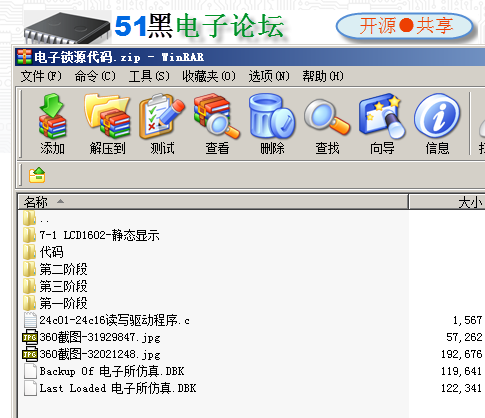Select folder icon of 7-1 LCD1602-静态显示

point(30,235)
